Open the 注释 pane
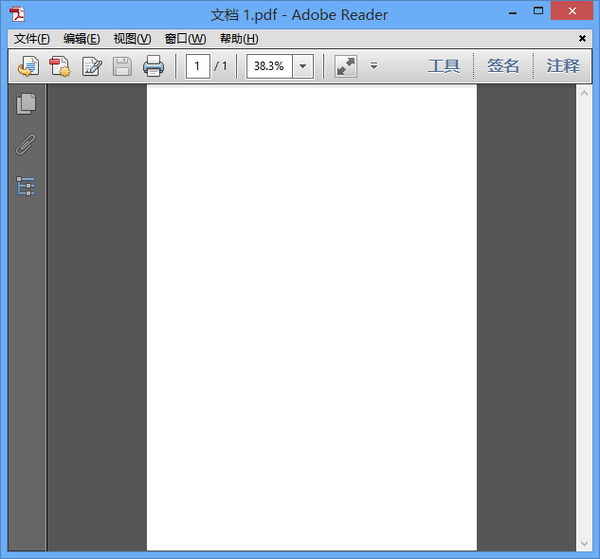This screenshot has width=600, height=559. (x=563, y=66)
